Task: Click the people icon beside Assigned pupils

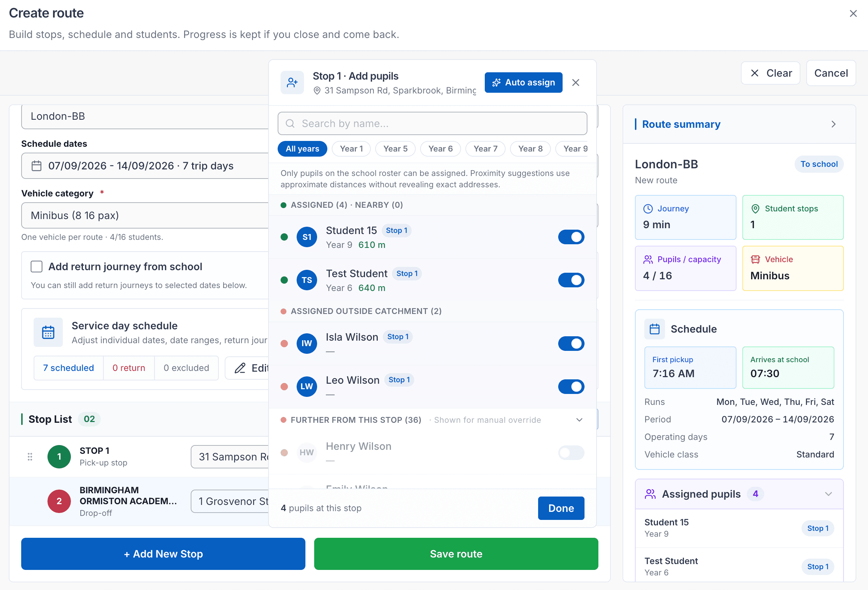Action: (x=650, y=494)
